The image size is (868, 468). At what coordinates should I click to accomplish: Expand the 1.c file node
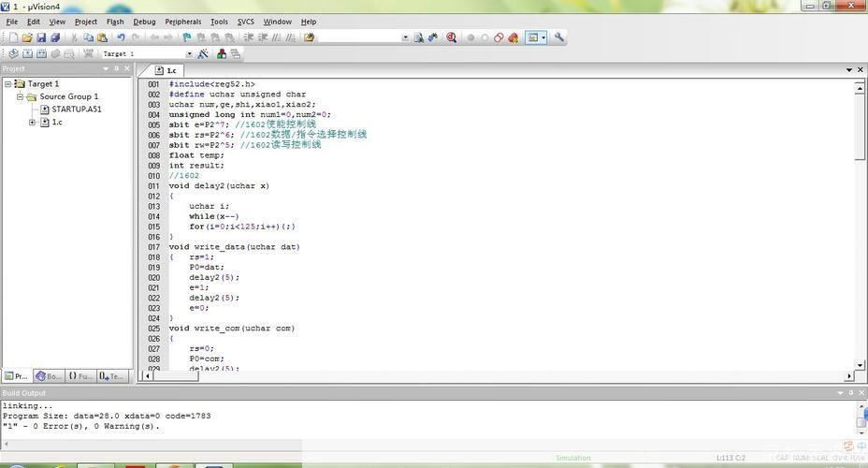click(x=32, y=122)
